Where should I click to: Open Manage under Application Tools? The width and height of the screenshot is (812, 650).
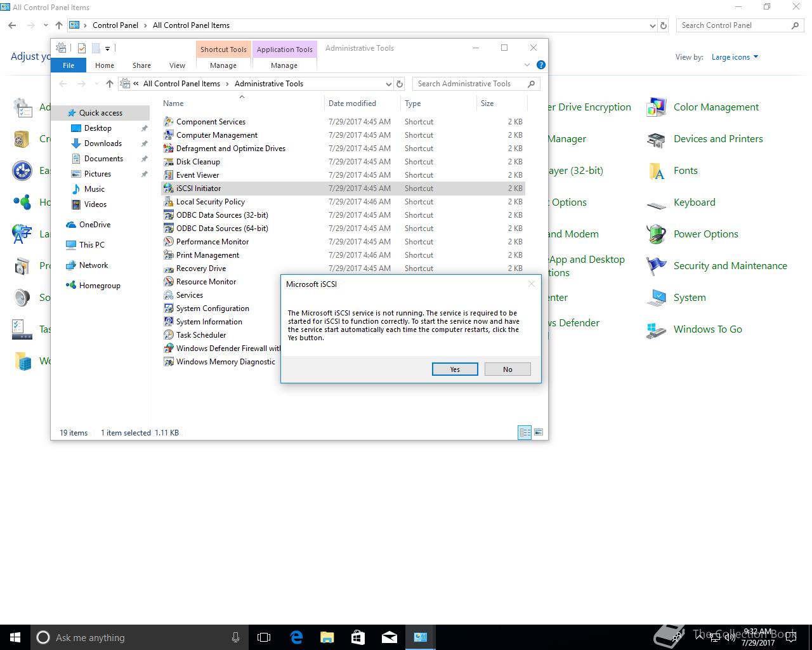pos(284,65)
